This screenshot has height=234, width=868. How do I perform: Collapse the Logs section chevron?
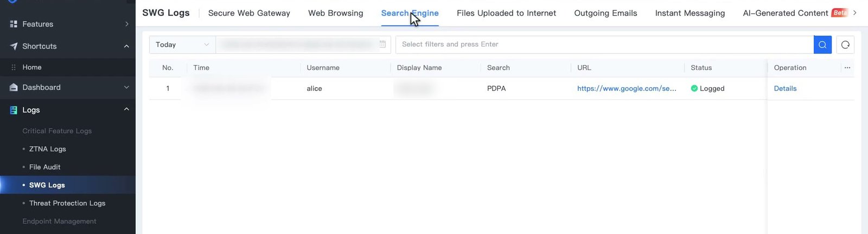pos(126,109)
